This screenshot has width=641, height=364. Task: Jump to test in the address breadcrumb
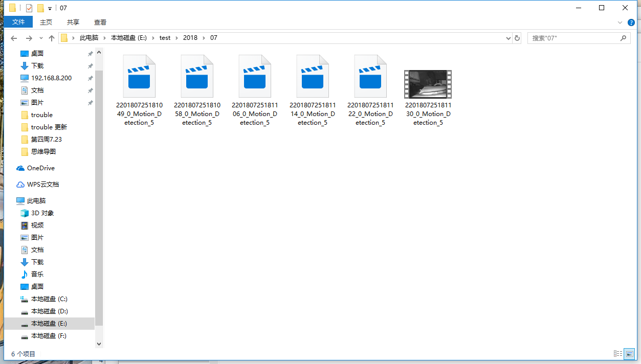165,38
